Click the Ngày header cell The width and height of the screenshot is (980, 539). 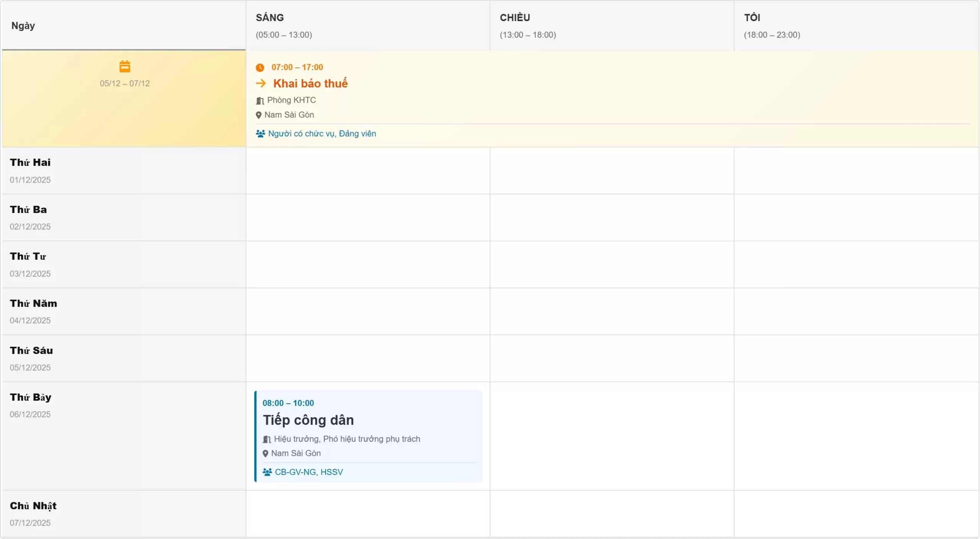23,25
